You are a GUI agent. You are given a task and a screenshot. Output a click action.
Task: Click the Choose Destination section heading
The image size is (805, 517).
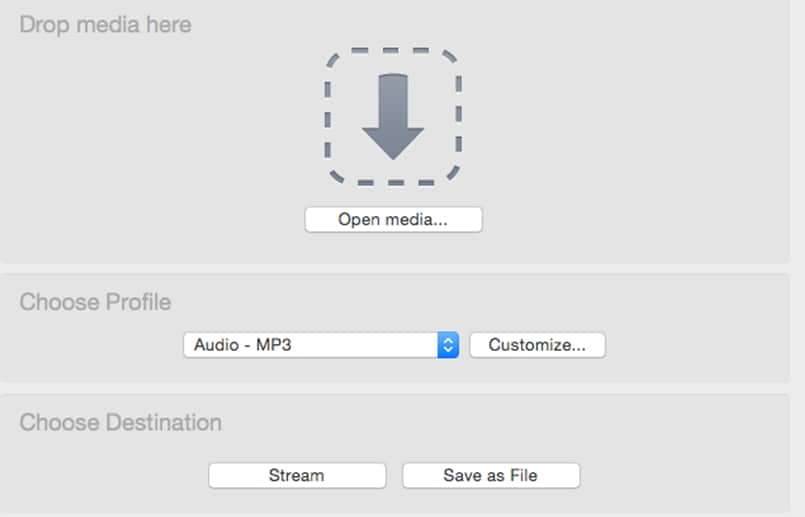click(120, 423)
